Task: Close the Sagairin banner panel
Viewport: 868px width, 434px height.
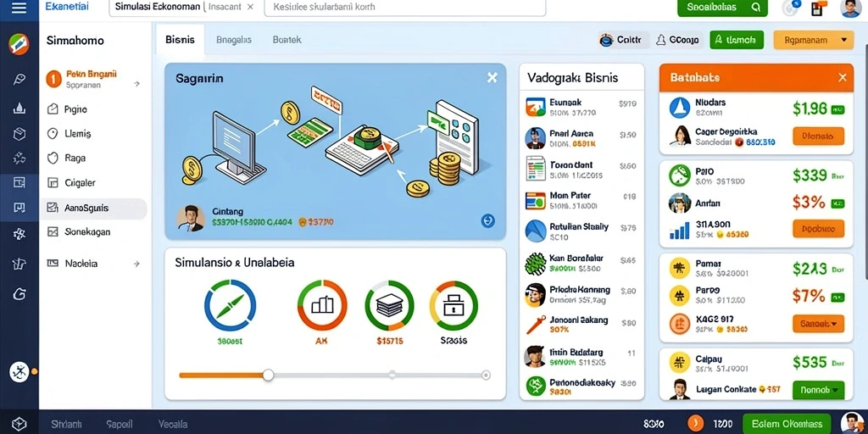Action: coord(492,78)
